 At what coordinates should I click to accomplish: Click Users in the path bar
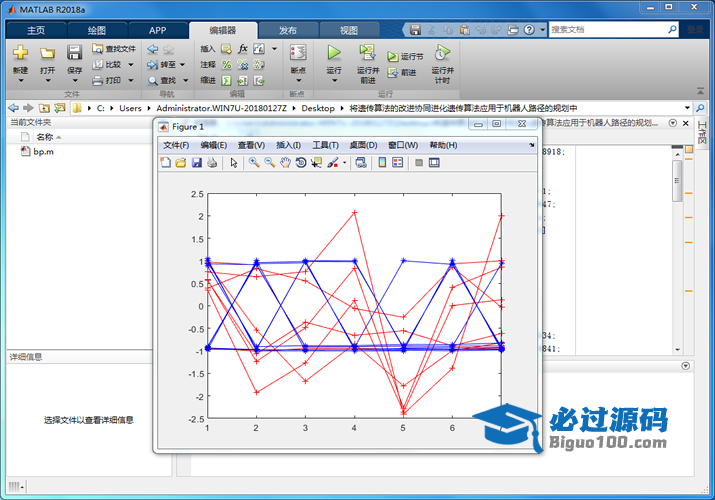point(130,108)
